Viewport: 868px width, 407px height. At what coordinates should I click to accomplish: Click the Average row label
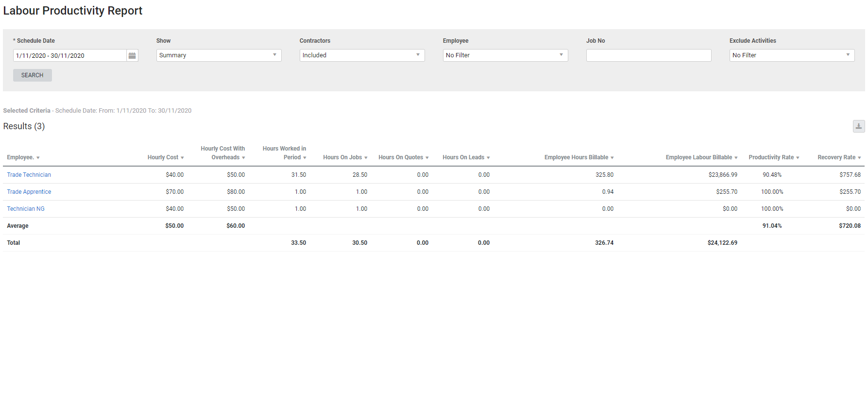coord(17,226)
